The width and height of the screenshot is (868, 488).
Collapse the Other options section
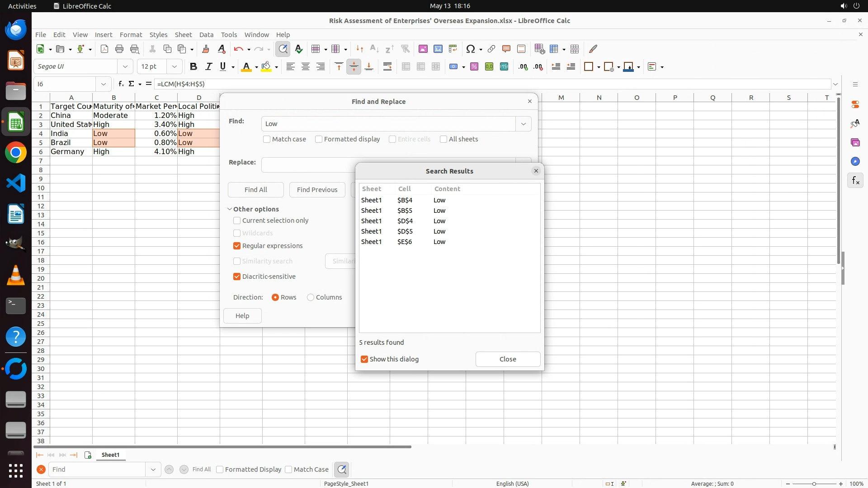click(x=230, y=209)
